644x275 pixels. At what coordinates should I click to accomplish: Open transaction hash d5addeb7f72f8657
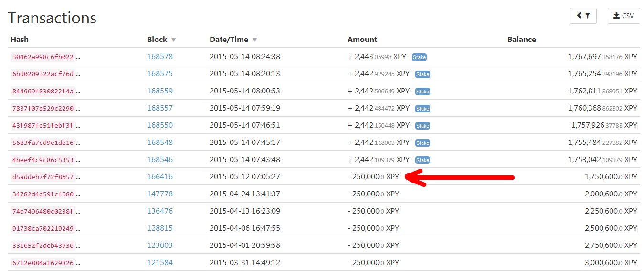click(42, 177)
